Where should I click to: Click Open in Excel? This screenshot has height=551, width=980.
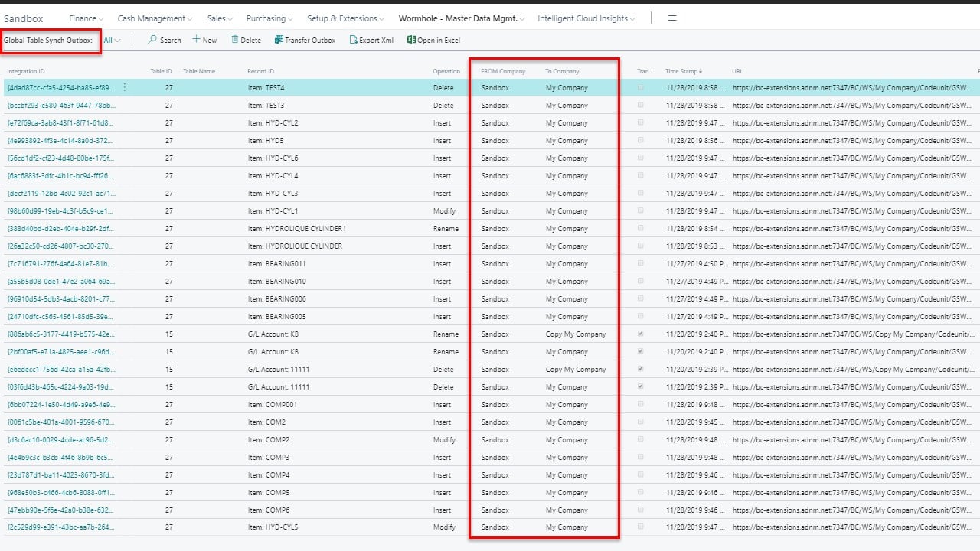pos(433,40)
